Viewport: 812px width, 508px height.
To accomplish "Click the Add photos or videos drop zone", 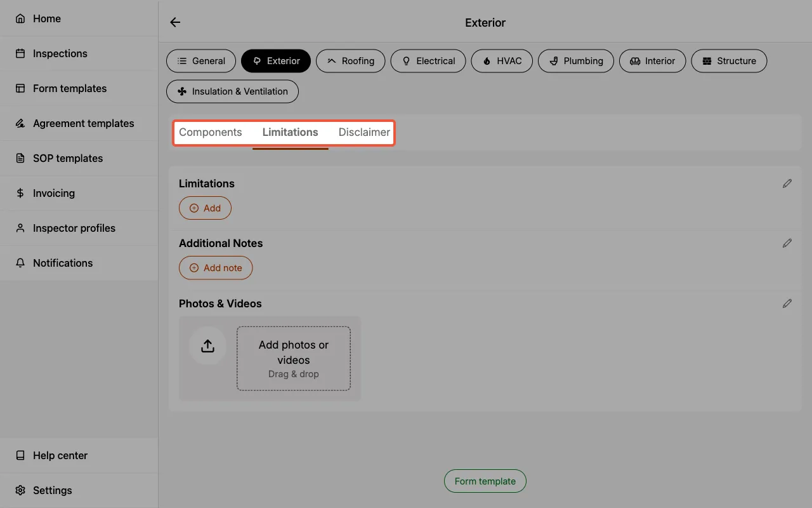I will [293, 358].
